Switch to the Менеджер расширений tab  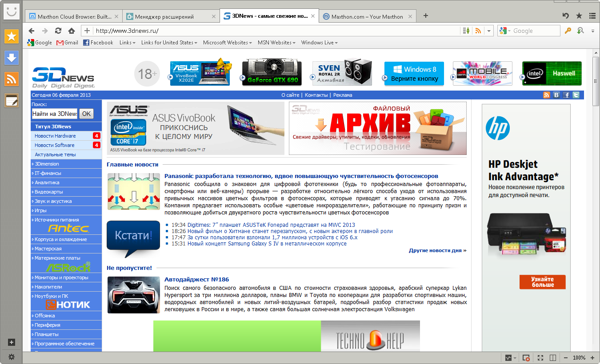[x=171, y=16]
